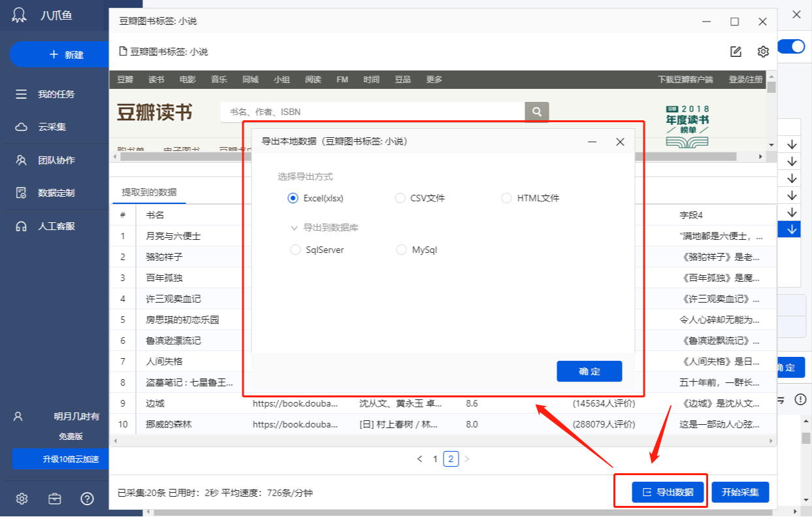The height and width of the screenshot is (517, 812).
Task: Select row 房思琪的初恋乐园 in table
Action: [x=182, y=320]
